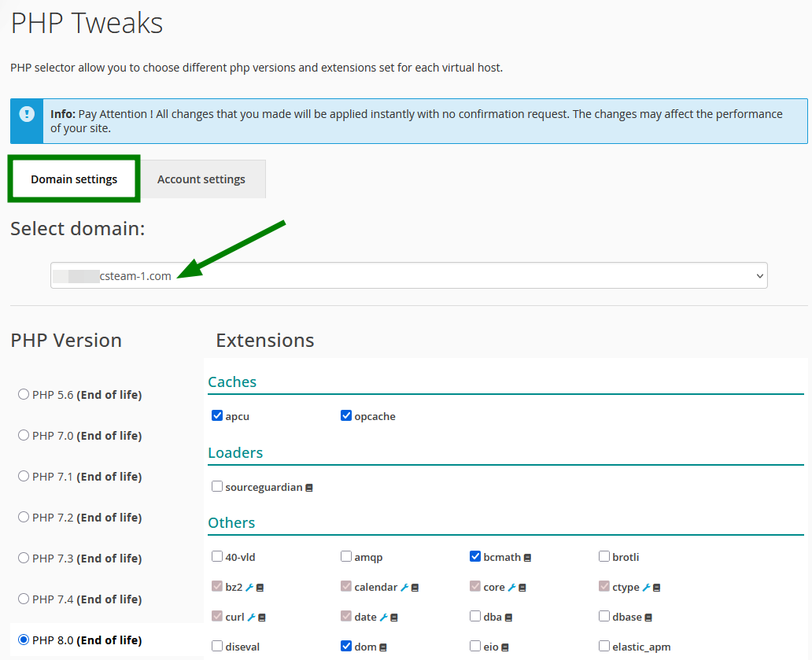Click the book icon next to sourceguardian

309,488
